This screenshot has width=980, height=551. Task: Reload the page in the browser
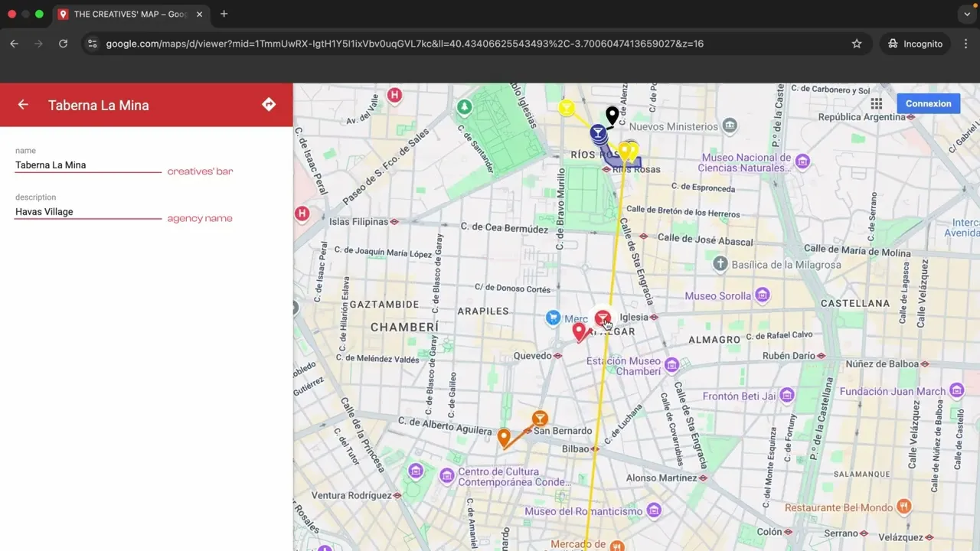(x=63, y=44)
